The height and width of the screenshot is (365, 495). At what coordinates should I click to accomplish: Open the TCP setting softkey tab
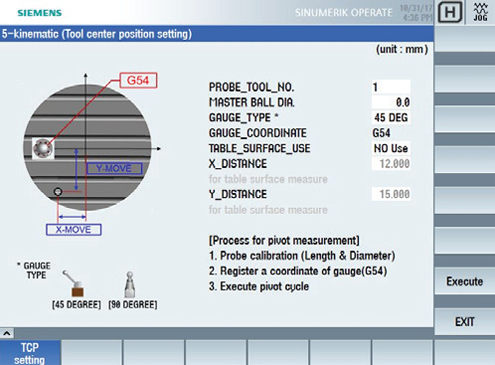pos(30,353)
